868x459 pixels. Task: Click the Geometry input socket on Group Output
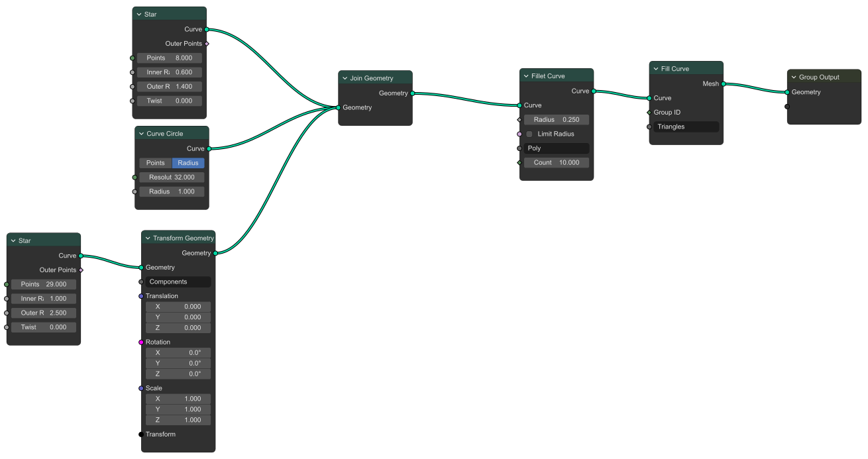coord(786,92)
